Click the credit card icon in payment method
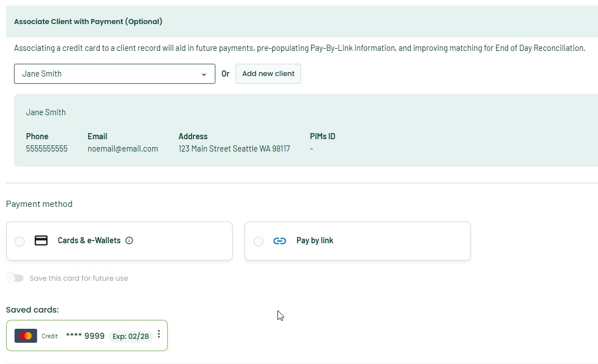 click(x=41, y=240)
